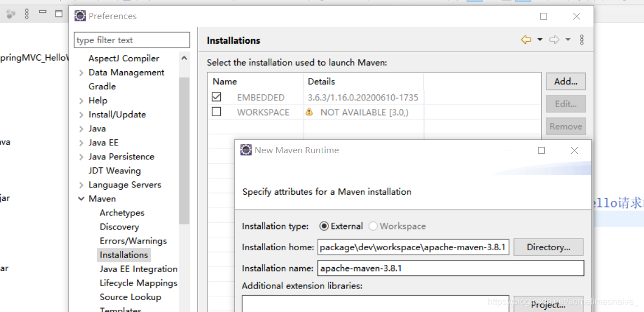Click the minimize view icon in Eclipse toolbar

pyautogui.click(x=43, y=12)
